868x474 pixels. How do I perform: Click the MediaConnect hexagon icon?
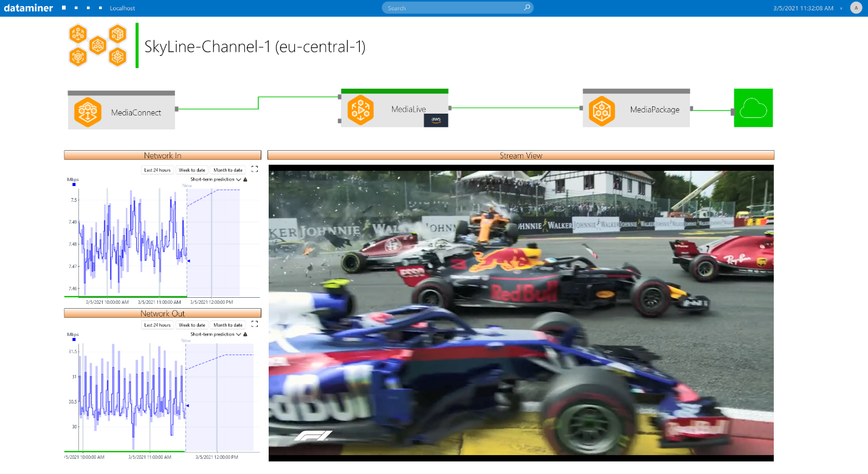coord(88,112)
